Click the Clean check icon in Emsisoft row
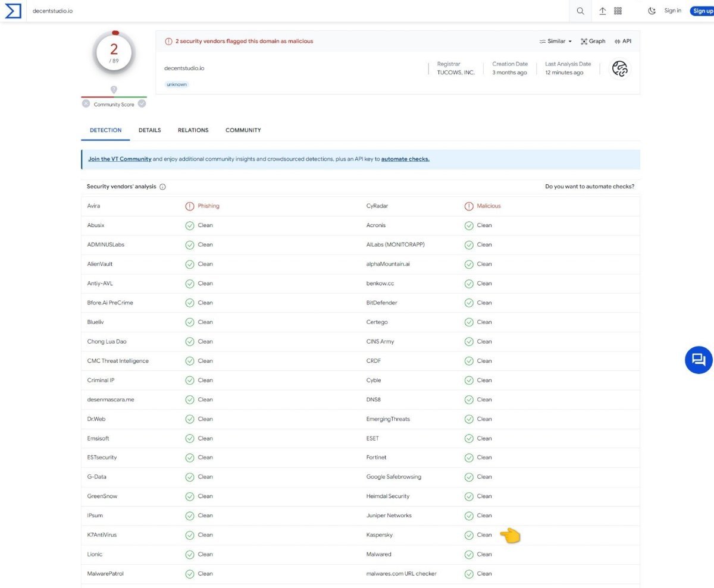The image size is (714, 588). pos(190,438)
